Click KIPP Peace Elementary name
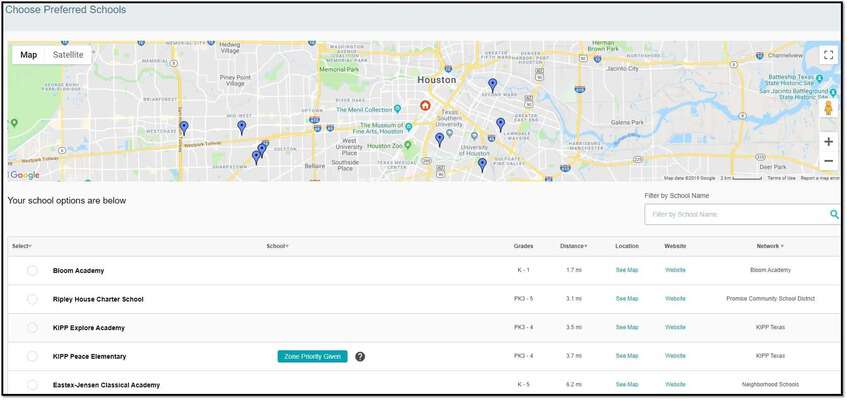 pyautogui.click(x=89, y=356)
